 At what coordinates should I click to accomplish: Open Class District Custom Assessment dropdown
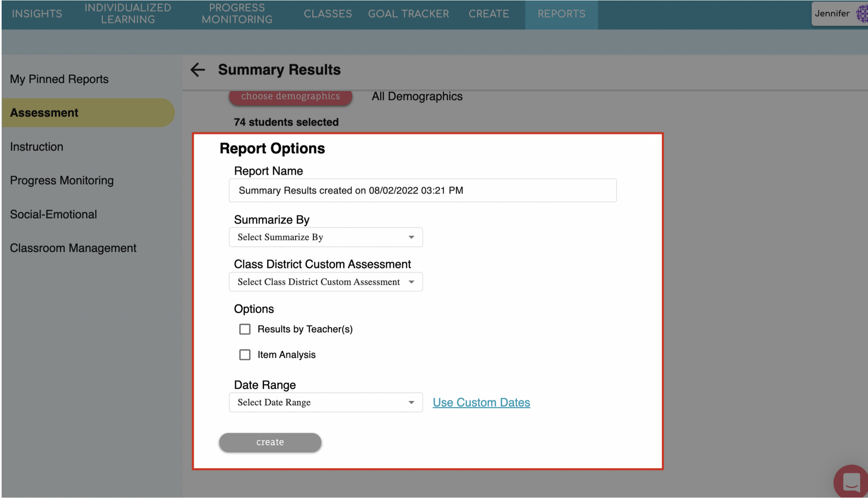[325, 282]
